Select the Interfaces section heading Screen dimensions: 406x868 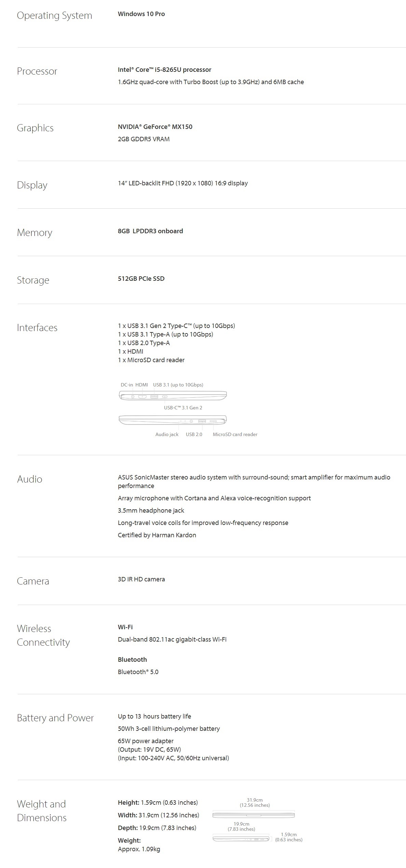[x=37, y=328]
